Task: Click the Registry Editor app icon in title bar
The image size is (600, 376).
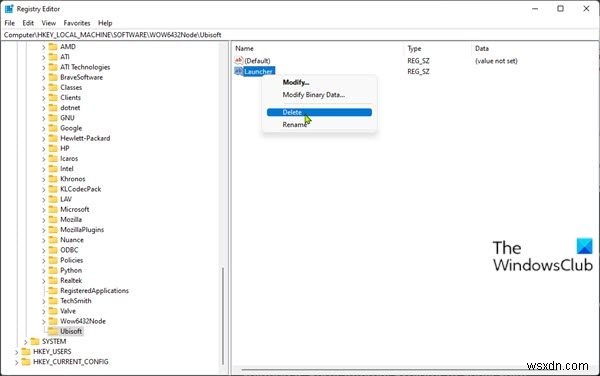Action: (x=9, y=8)
